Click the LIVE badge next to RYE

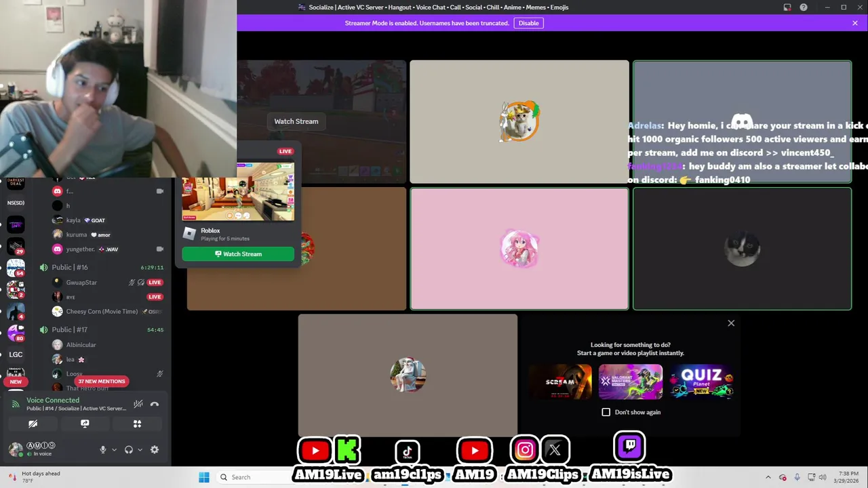click(155, 297)
